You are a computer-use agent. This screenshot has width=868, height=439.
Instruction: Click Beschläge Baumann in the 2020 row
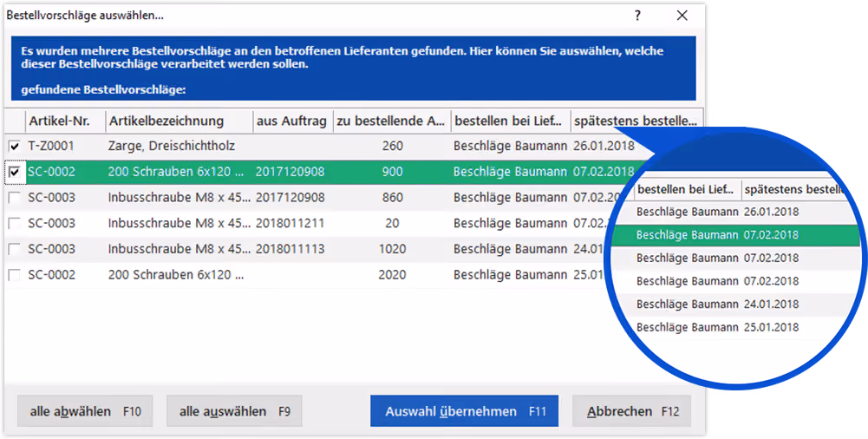[511, 274]
